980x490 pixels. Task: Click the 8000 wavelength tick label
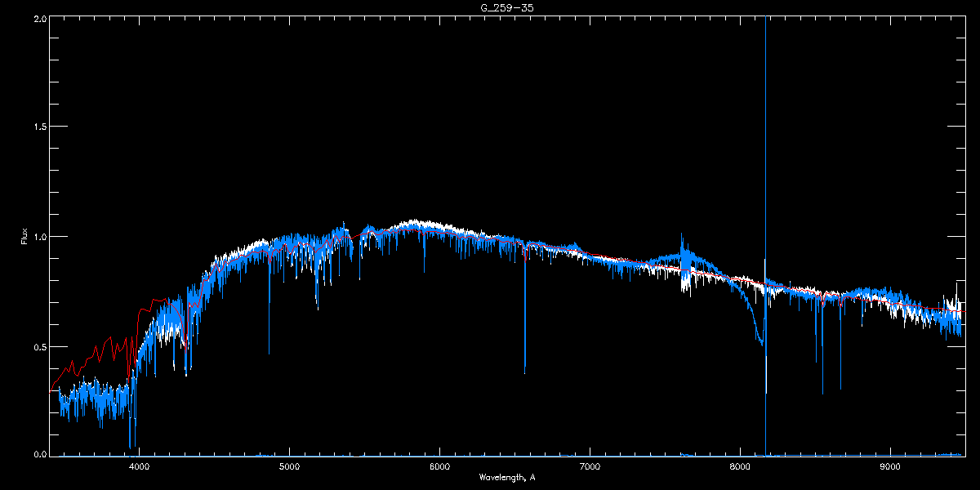click(x=740, y=467)
